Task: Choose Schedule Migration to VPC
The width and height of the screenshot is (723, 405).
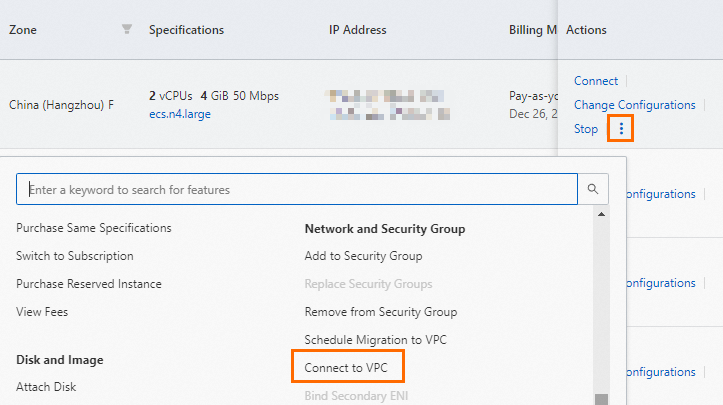Action: tap(375, 340)
